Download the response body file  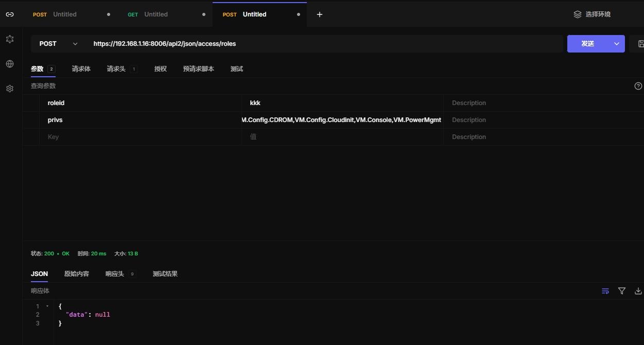638,291
